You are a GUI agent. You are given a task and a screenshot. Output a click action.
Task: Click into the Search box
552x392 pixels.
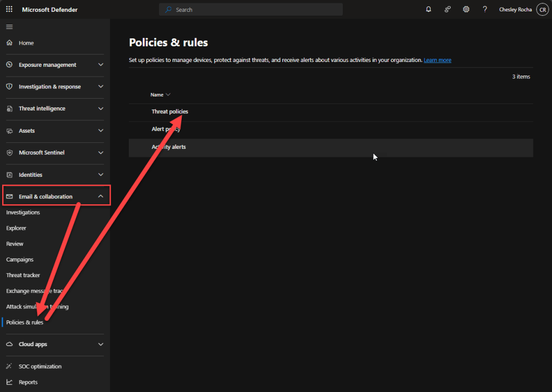[251, 10]
